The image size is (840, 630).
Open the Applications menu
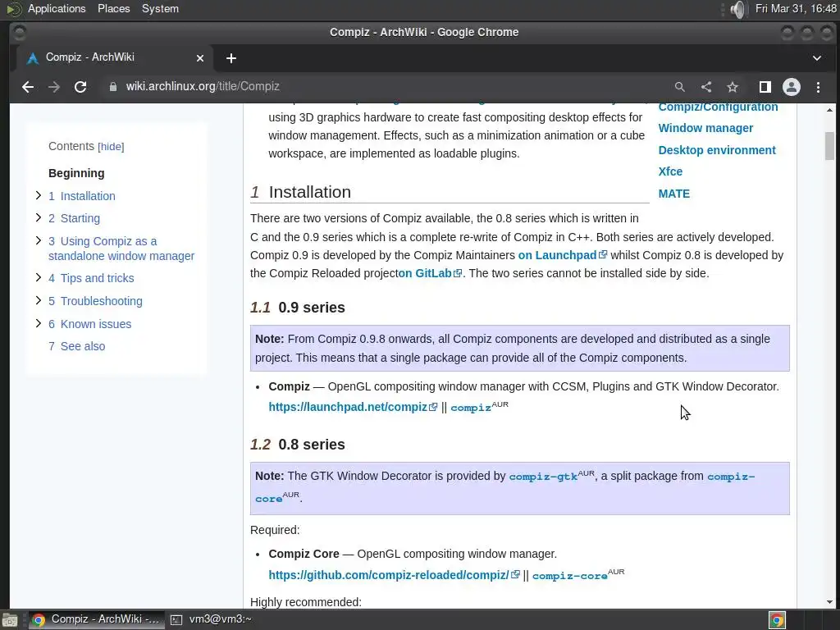[57, 8]
